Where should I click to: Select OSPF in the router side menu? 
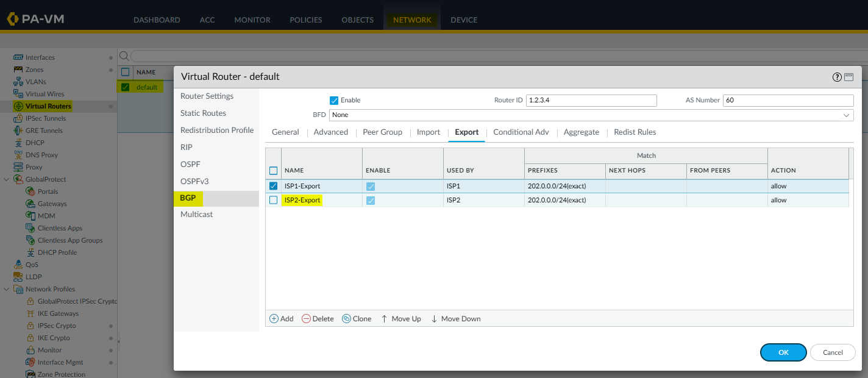pyautogui.click(x=190, y=165)
